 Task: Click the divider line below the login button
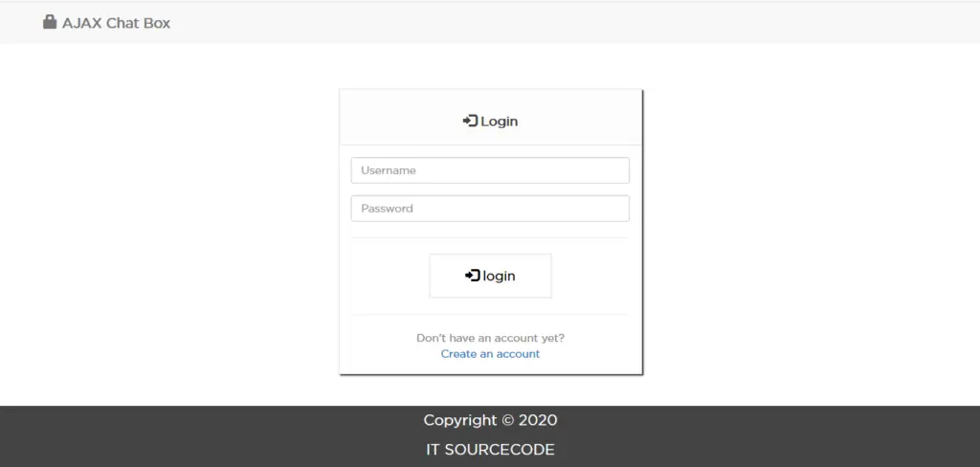point(490,315)
